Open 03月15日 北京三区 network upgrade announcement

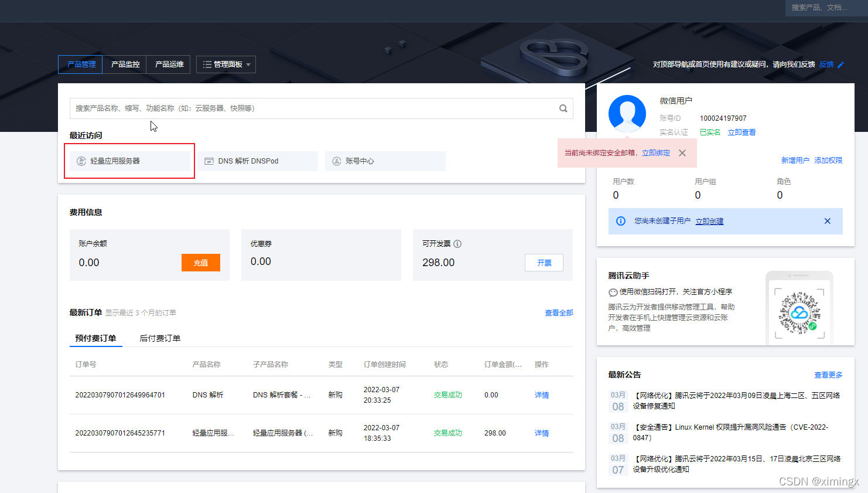click(x=736, y=464)
